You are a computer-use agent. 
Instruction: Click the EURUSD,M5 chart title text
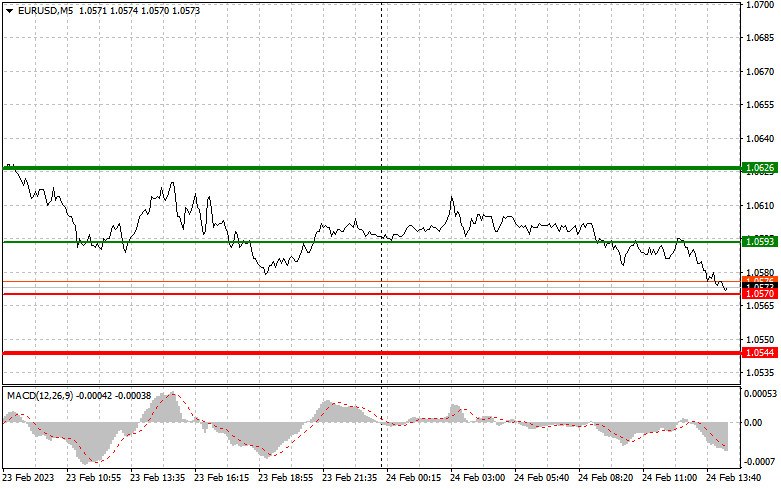tap(45, 10)
